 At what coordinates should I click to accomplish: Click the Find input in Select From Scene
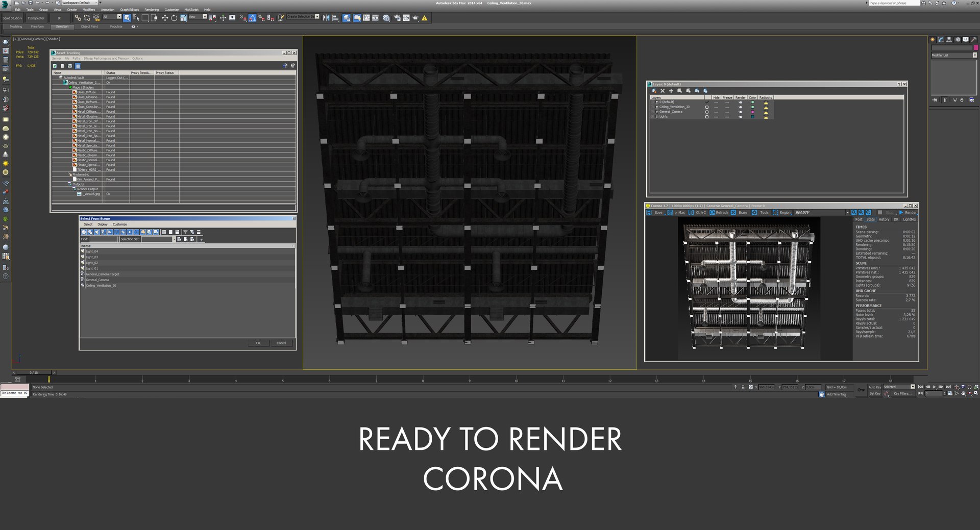103,239
